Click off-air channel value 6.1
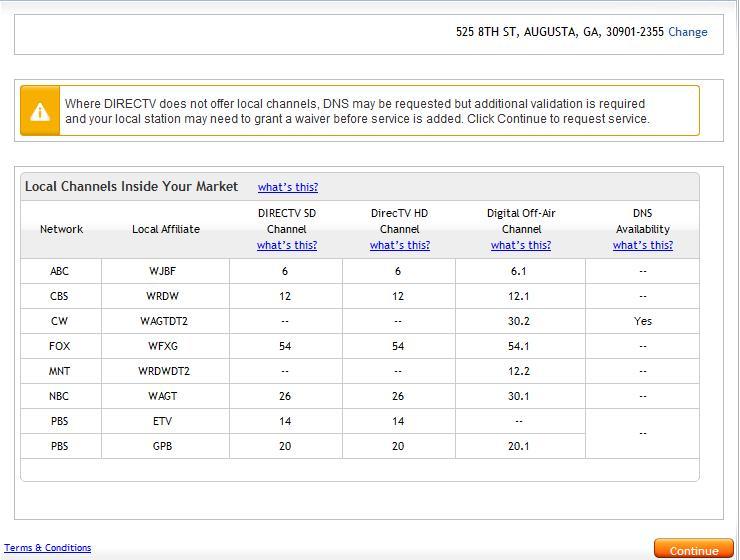 click(x=519, y=271)
